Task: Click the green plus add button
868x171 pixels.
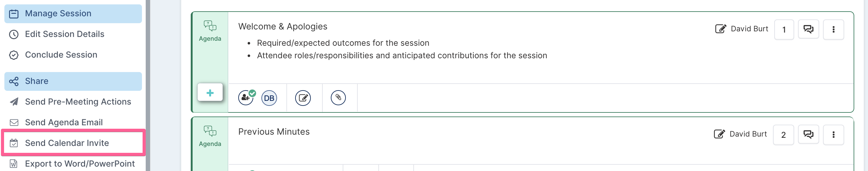Action: 210,92
